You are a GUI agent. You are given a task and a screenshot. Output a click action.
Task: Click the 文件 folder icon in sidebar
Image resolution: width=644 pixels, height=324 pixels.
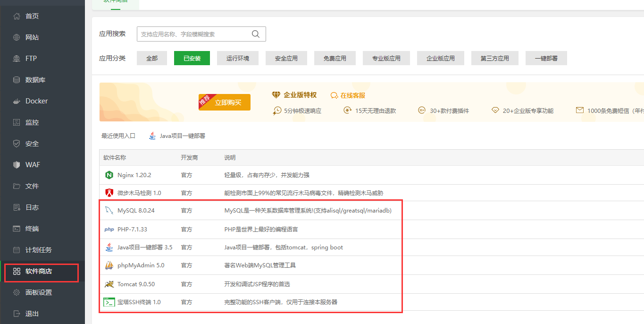pos(17,186)
